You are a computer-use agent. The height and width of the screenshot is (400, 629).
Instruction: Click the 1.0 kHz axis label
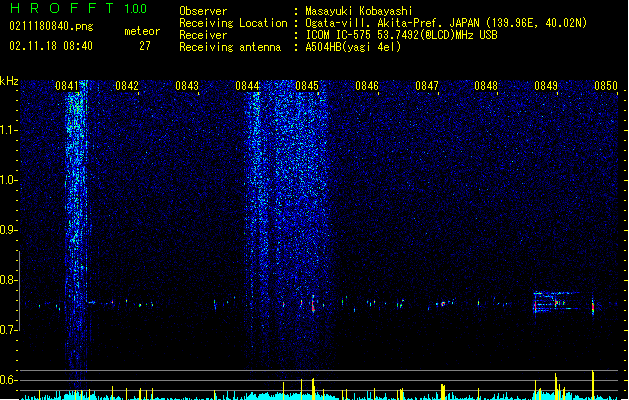(9, 180)
